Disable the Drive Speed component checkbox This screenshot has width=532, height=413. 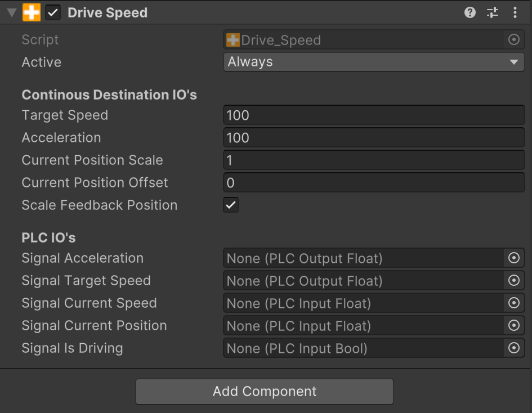(53, 13)
